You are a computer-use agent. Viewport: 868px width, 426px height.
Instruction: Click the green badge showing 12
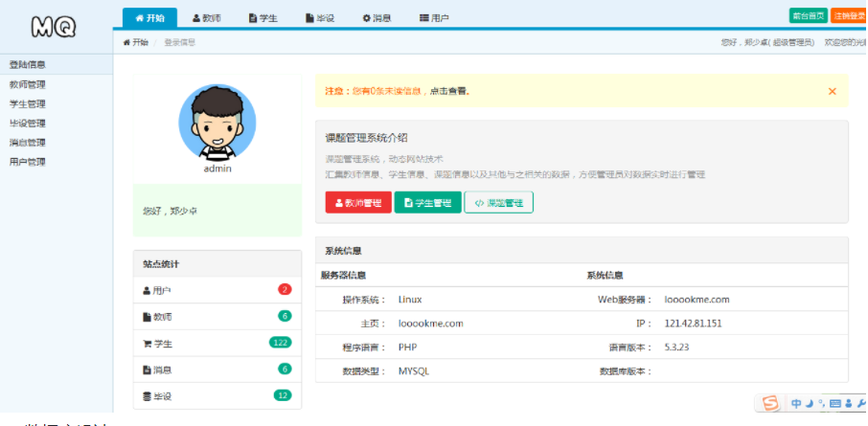click(x=283, y=395)
